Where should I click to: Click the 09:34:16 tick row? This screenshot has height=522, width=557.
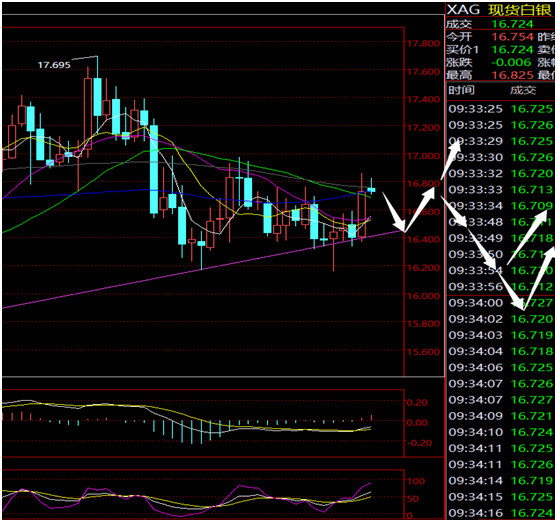pos(501,513)
